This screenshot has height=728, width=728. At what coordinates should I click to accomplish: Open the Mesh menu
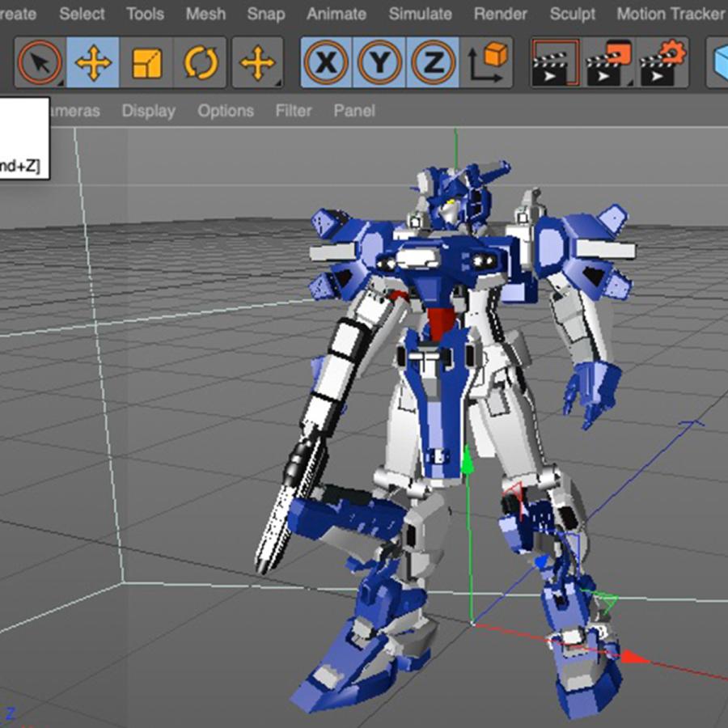(x=205, y=14)
